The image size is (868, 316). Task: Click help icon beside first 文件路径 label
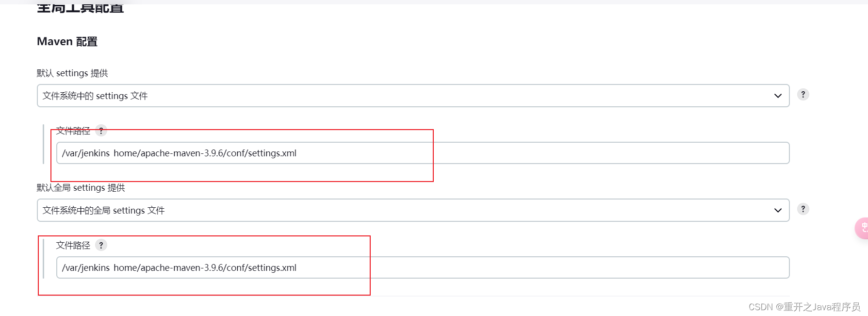pyautogui.click(x=101, y=131)
